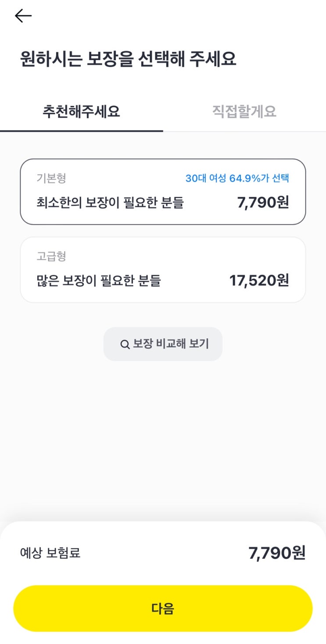
Task: Click the 30대 여성 64.9%가 선택 label
Action: [237, 178]
